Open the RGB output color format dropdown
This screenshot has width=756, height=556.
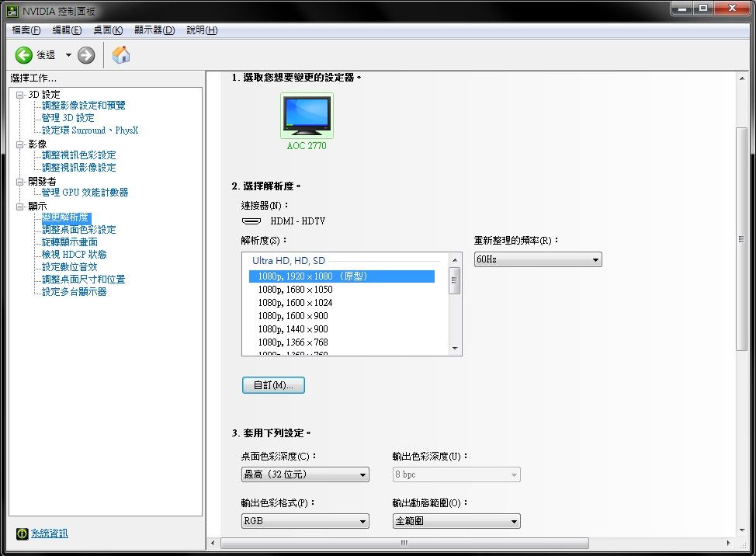(305, 521)
